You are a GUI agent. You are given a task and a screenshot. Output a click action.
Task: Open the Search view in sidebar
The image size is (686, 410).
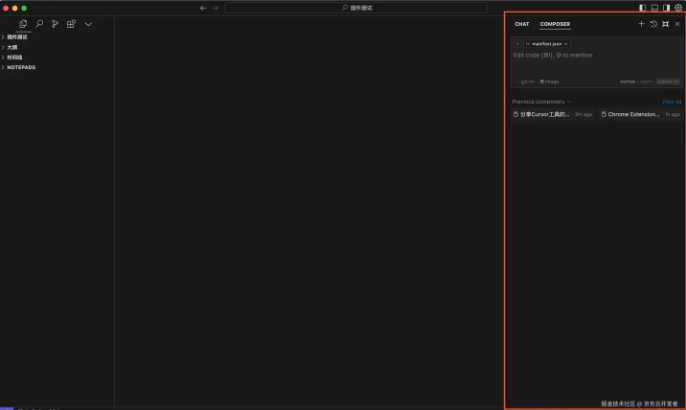click(x=39, y=24)
